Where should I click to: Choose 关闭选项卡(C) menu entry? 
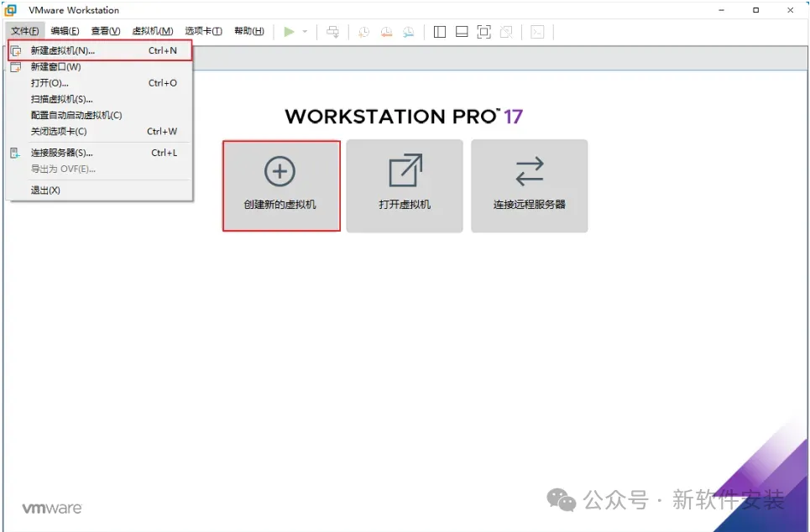point(100,131)
